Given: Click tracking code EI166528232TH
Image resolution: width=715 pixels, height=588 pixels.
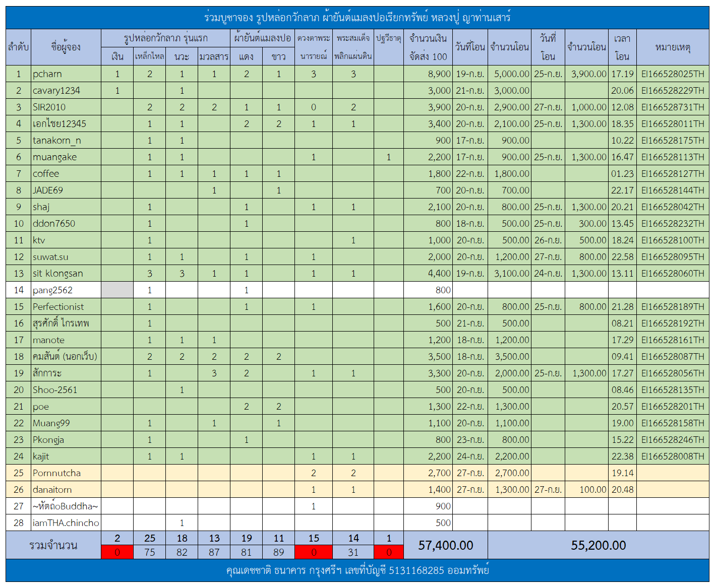Looking at the screenshot, I should pyautogui.click(x=673, y=223).
